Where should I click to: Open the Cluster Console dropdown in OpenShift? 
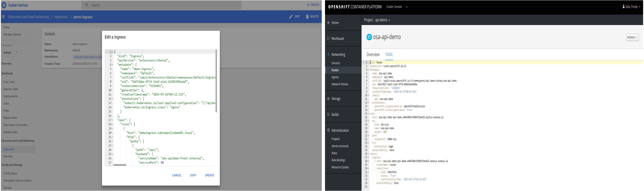(397, 7)
